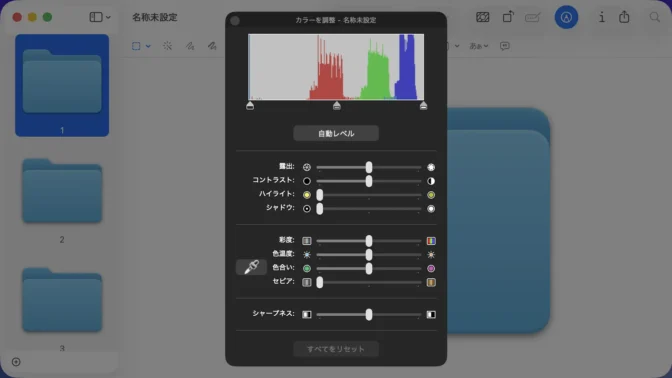Click the left ハイライト highlights icon
Screen dimensions: 672x378
coord(306,195)
